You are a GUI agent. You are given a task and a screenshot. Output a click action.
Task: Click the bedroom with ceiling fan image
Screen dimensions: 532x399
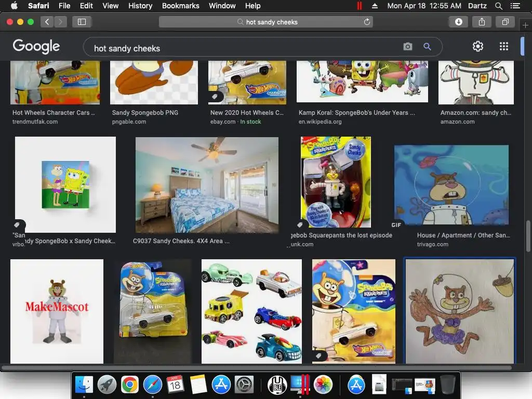[207, 185]
